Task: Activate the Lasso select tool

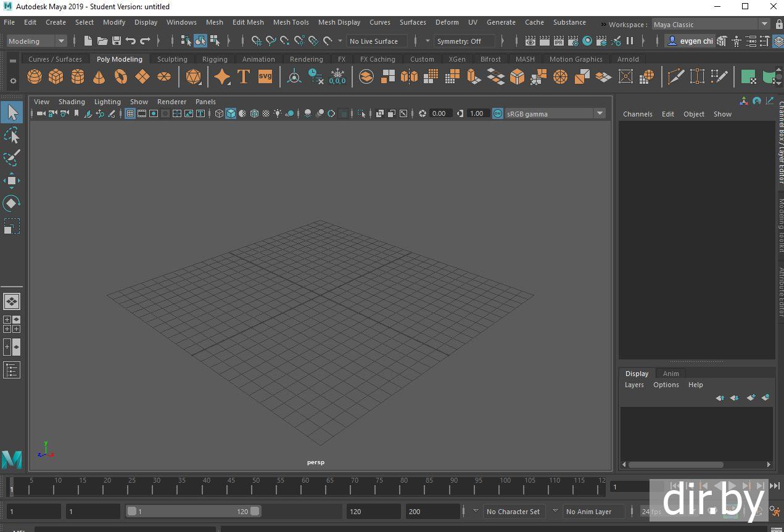Action: 12,136
